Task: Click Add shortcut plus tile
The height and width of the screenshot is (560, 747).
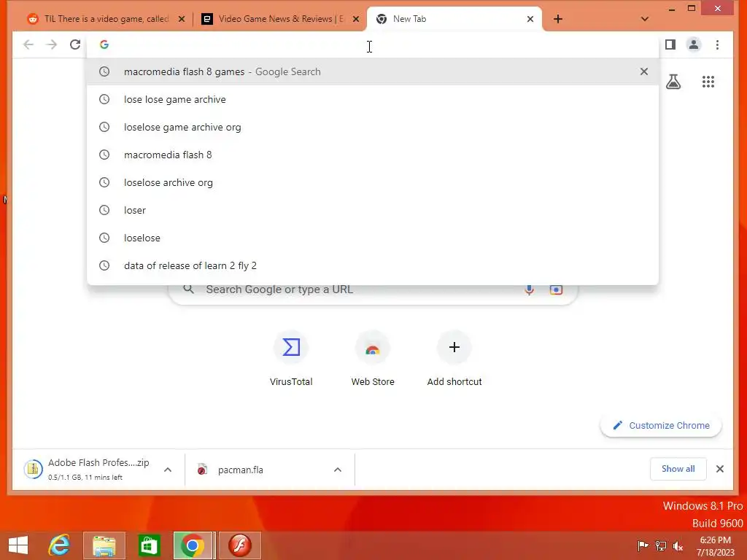Action: tap(454, 358)
